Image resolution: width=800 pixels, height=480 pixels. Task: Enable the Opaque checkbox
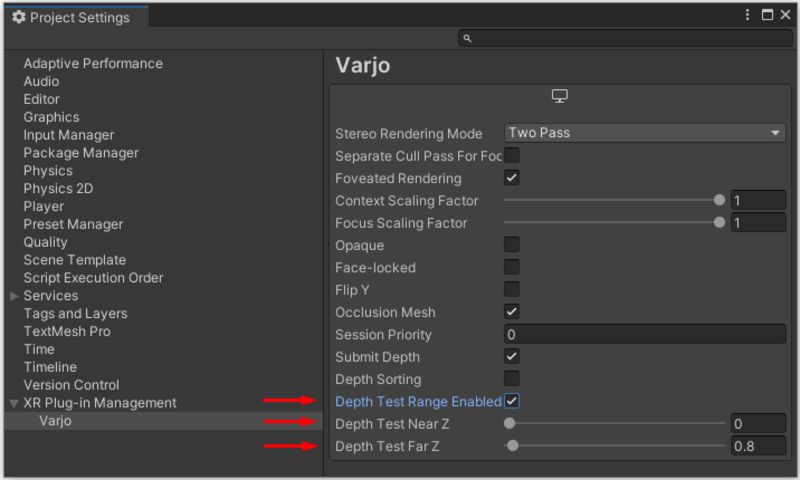(512, 245)
